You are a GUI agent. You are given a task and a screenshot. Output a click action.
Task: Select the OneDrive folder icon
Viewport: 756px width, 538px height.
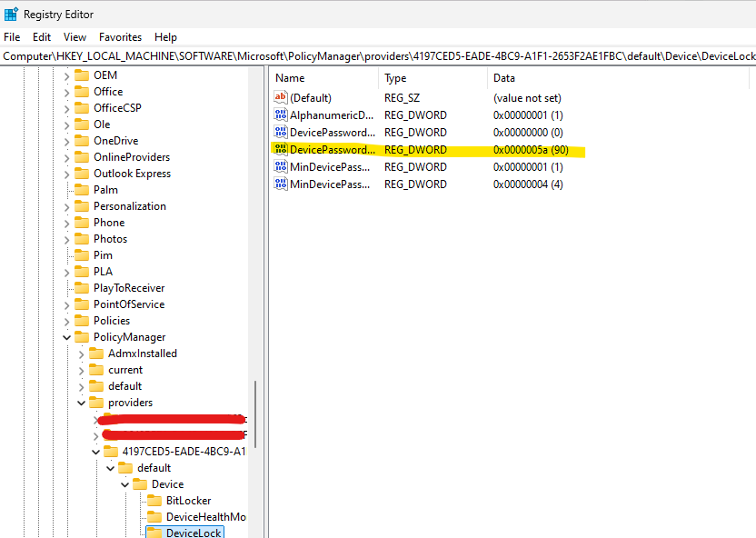pyautogui.click(x=82, y=141)
